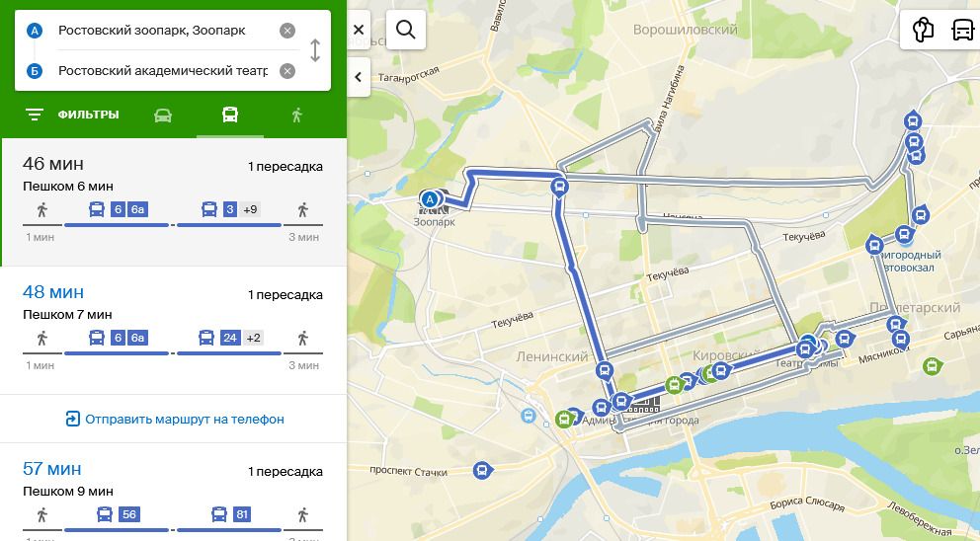Expand the +2 alternative buses badge
This screenshot has height=541, width=980.
point(253,338)
